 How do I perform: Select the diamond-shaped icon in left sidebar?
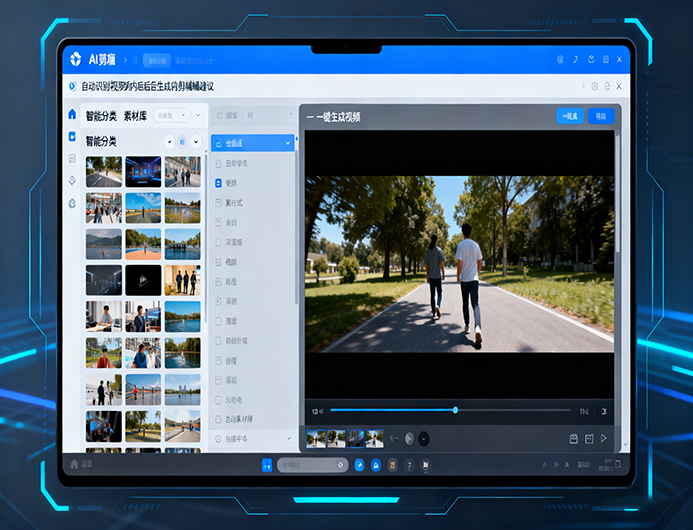pos(72,180)
